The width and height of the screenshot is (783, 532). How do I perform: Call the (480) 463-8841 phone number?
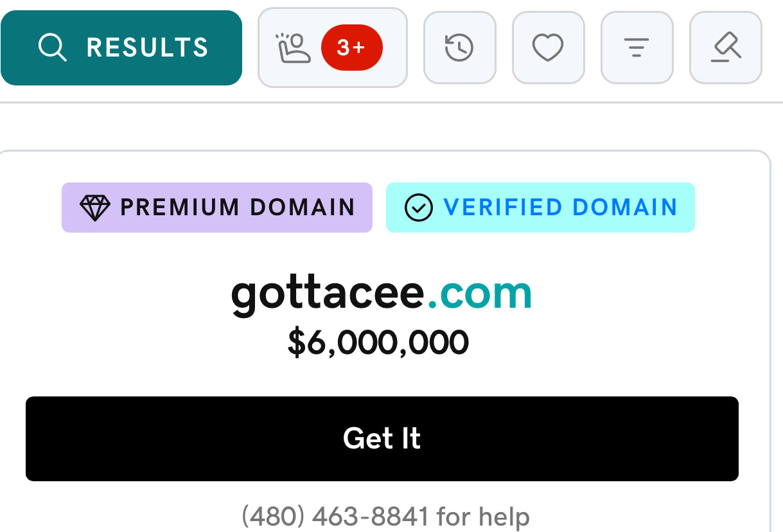click(x=335, y=516)
